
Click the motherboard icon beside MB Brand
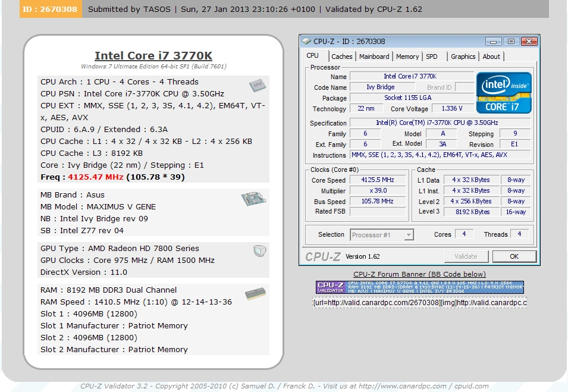pos(253,199)
